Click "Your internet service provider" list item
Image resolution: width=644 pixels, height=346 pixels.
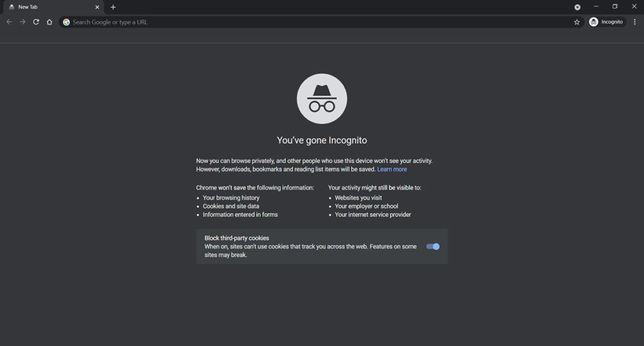372,215
